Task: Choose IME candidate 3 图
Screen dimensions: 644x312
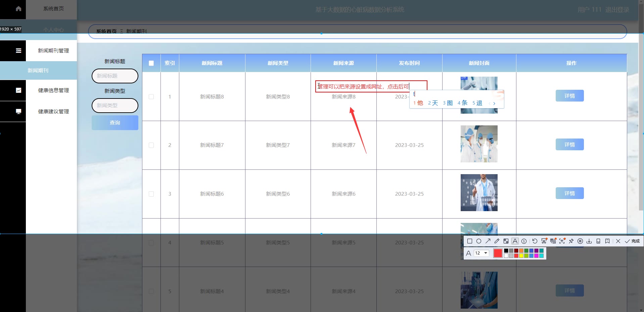Action: (x=448, y=103)
